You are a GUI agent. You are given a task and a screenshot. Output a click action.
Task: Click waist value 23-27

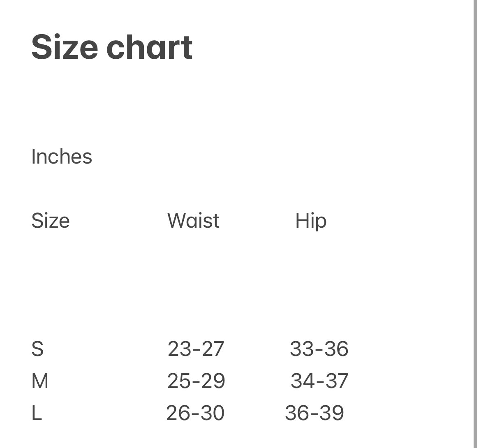196,349
